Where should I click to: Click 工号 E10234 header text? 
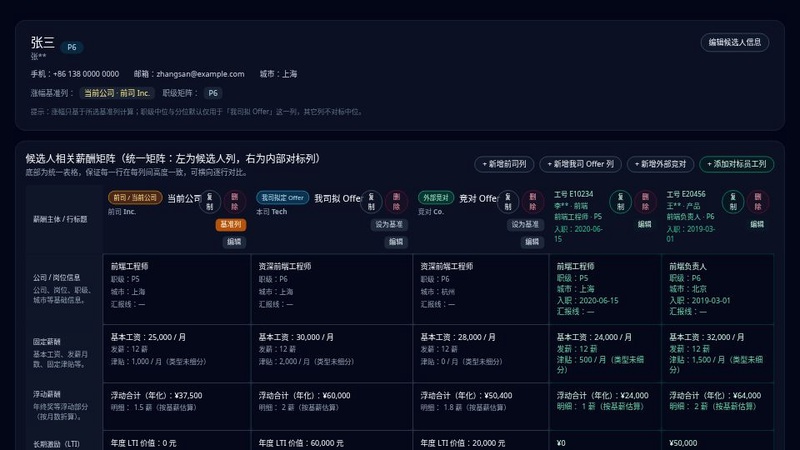pos(573,194)
